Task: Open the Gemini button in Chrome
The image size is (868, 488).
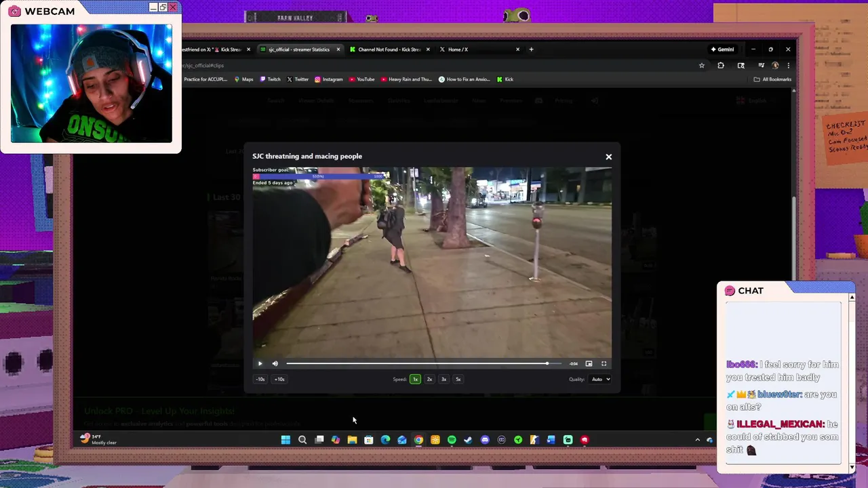Action: pos(722,49)
